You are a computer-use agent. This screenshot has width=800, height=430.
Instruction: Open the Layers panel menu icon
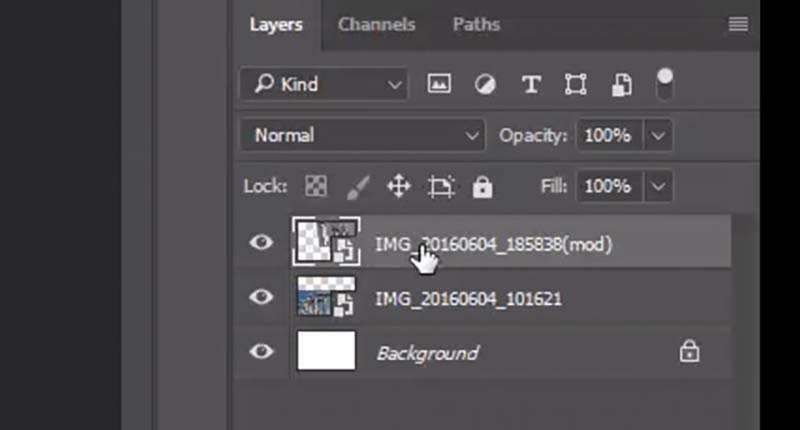click(x=738, y=24)
